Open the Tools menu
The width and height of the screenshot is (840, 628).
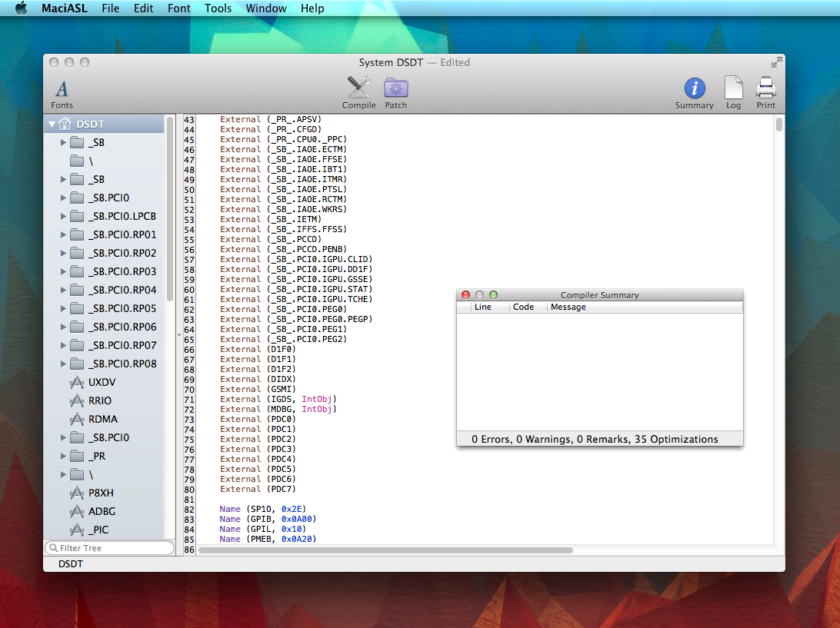click(x=218, y=8)
